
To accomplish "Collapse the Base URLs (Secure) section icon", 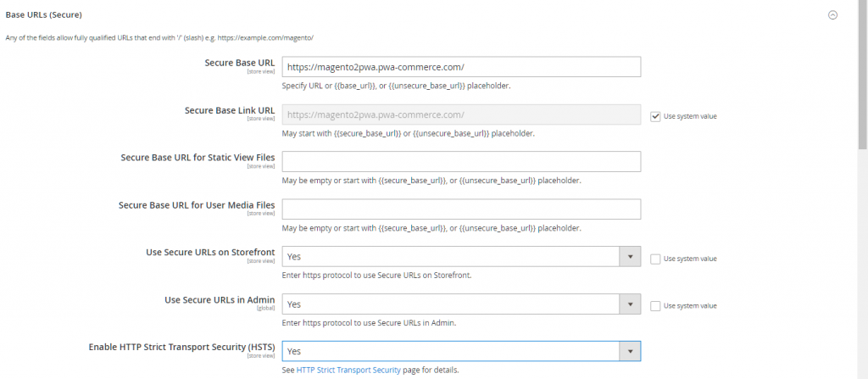I will pyautogui.click(x=832, y=14).
